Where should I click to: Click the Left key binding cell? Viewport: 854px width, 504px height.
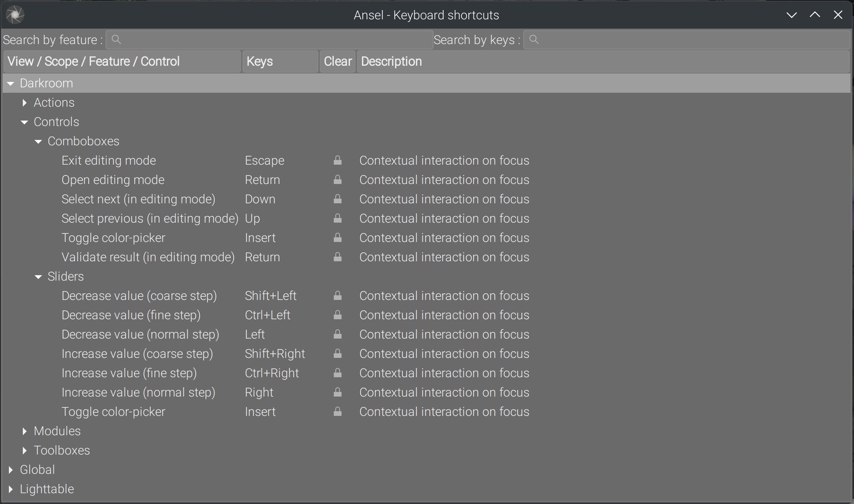pyautogui.click(x=254, y=335)
